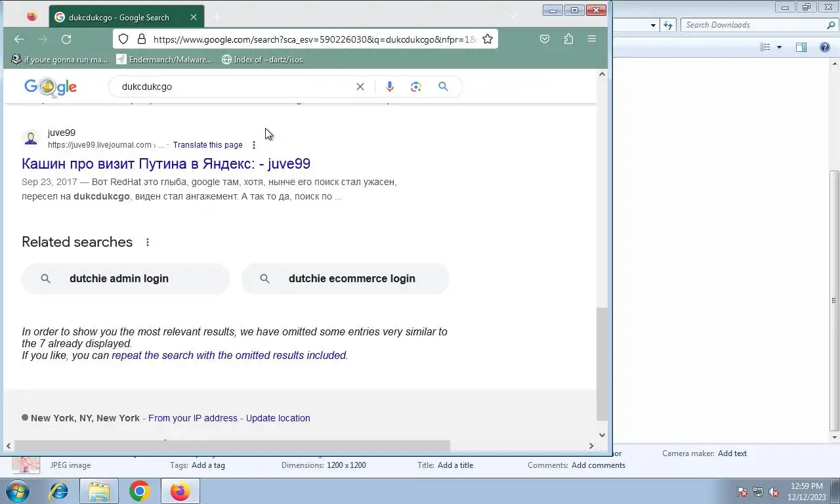This screenshot has width=840, height=504.
Task: Toggle Explorer preview pane
Action: (801, 47)
